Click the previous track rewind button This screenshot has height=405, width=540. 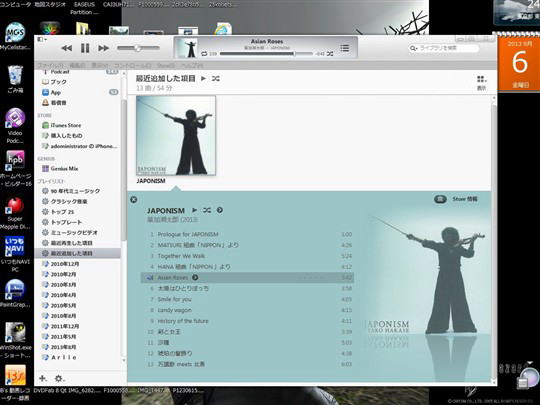click(x=66, y=48)
